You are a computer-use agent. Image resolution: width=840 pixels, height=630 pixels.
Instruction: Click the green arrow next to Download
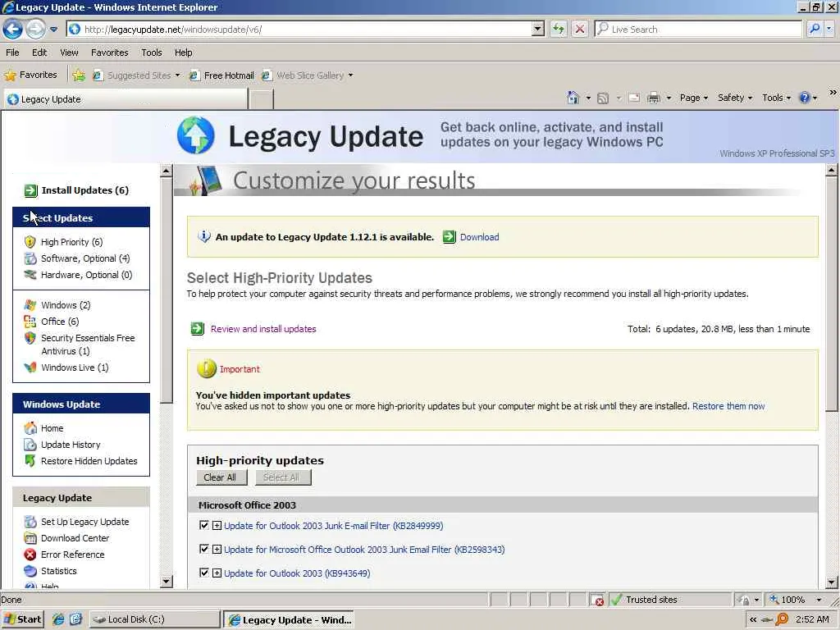(x=449, y=237)
